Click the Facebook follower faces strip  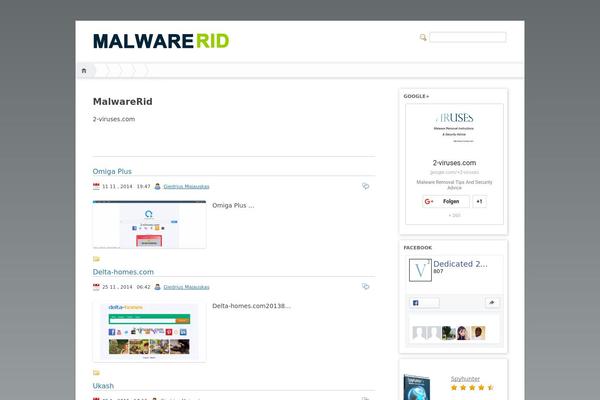[449, 333]
